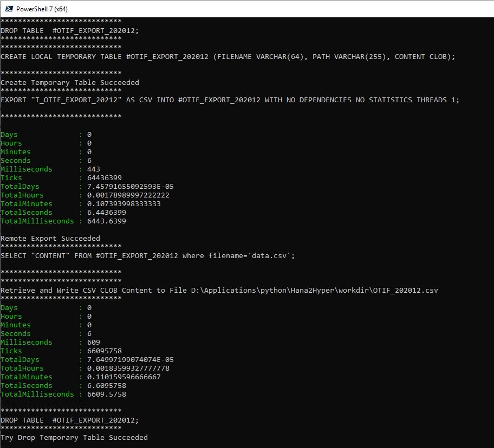Image resolution: width=494 pixels, height=448 pixels.
Task: Click the final DROP TABLE #OTIF_EXPORT_202012 line
Action: pyautogui.click(x=70, y=420)
